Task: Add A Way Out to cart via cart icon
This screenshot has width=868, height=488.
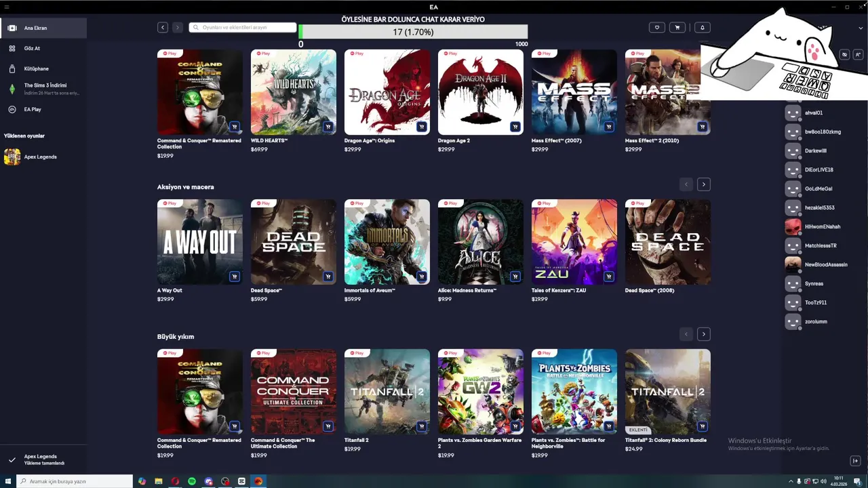Action: tap(234, 277)
